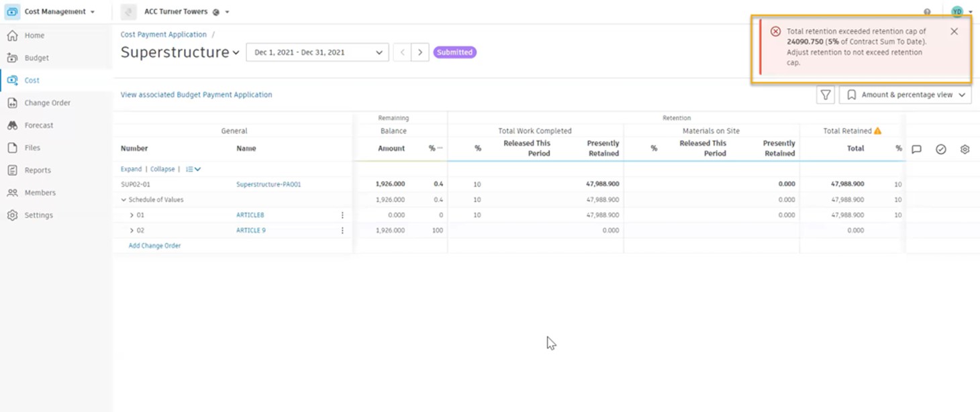Click the Total Retained column group header
Viewport: 980px width, 412px height.
(848, 131)
